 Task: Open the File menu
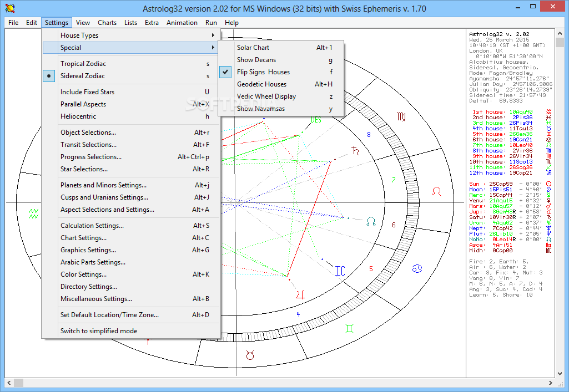[x=13, y=23]
